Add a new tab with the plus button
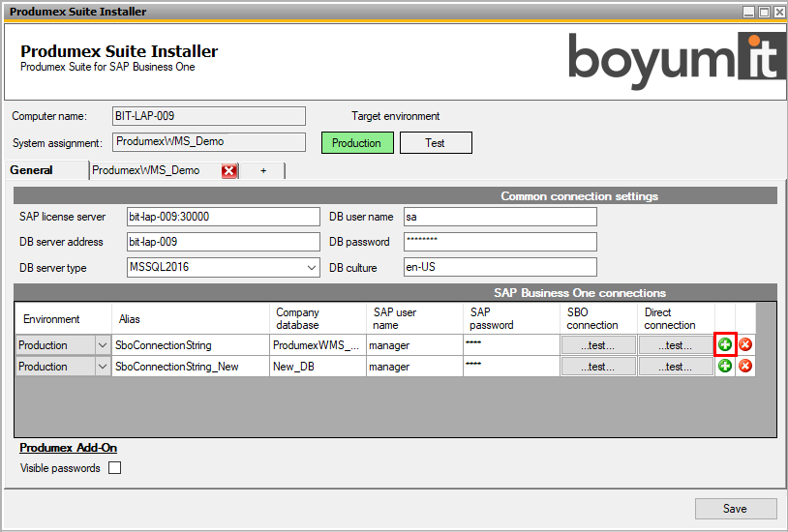This screenshot has height=532, width=788. coord(263,170)
